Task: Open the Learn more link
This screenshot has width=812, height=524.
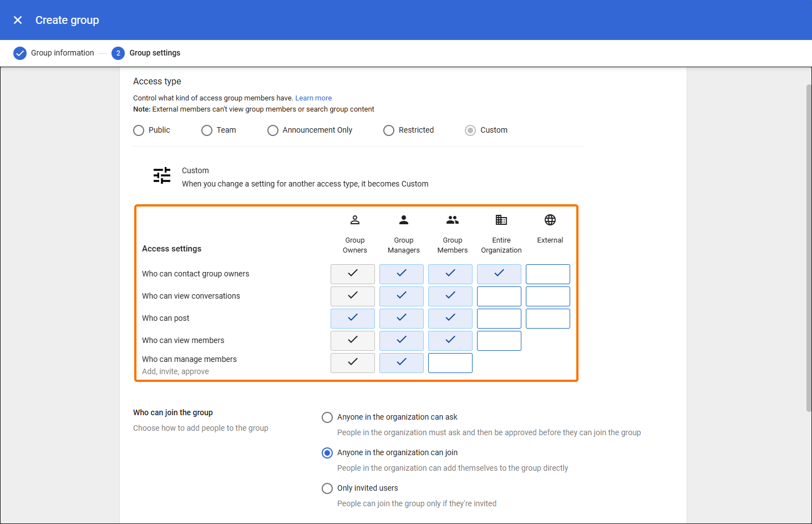Action: (313, 98)
